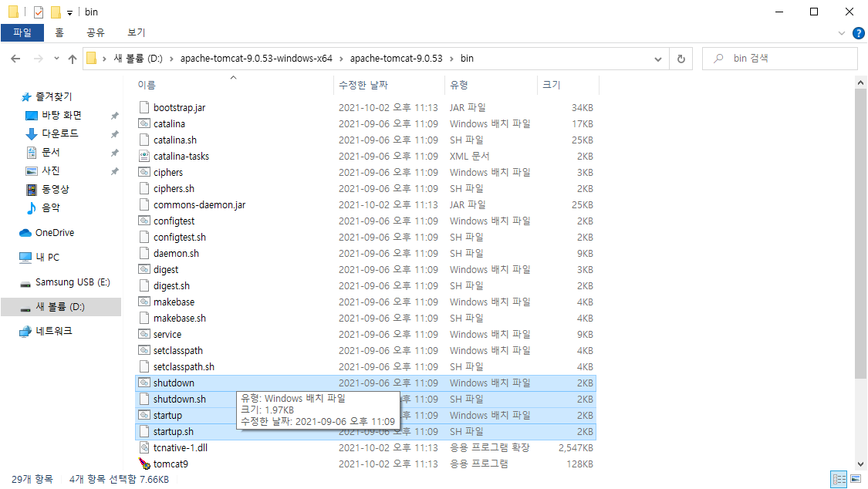Screen dimensions: 868x489
Task: Open Videos (동영상) in sidebar
Action: pos(56,189)
